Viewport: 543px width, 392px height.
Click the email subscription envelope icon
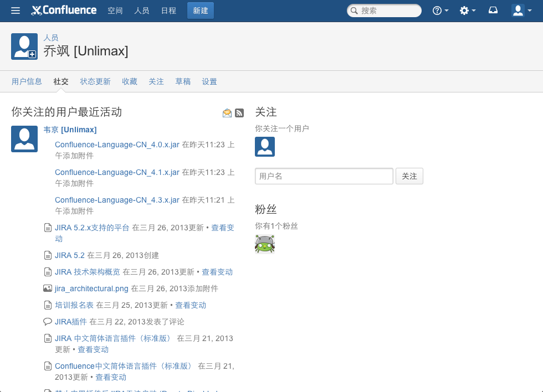point(227,112)
